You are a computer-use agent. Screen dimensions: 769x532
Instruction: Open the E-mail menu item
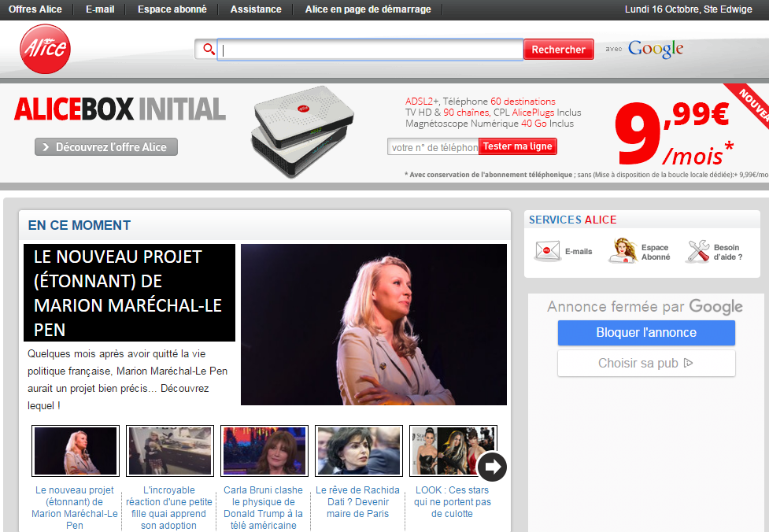coord(100,9)
